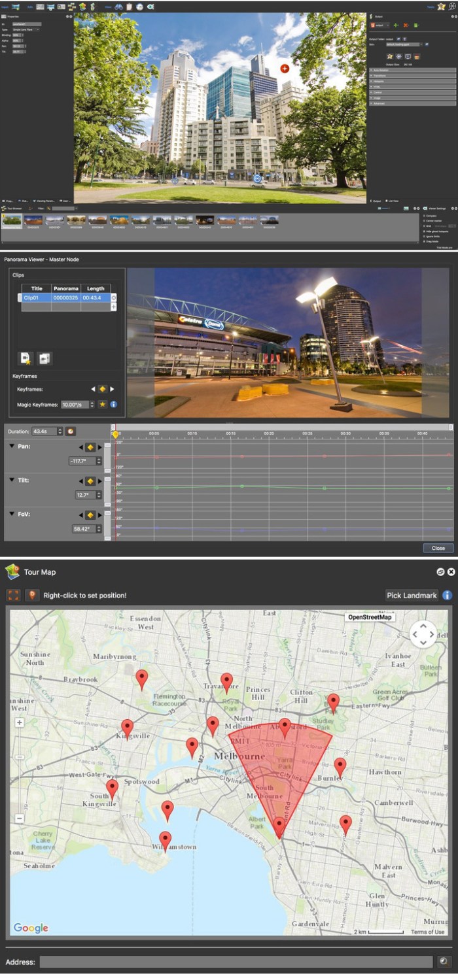Toggle the Center marker checkbox
This screenshot has width=458, height=980.
[x=424, y=220]
